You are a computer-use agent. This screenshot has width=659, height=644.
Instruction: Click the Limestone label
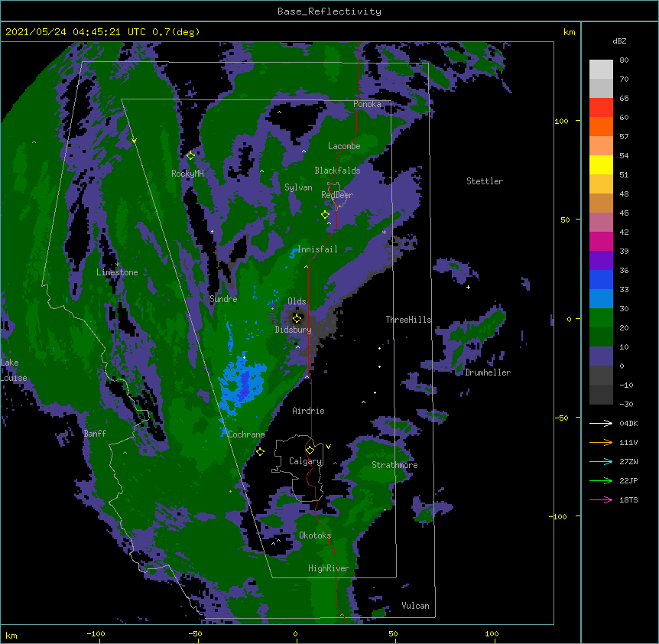(x=117, y=272)
